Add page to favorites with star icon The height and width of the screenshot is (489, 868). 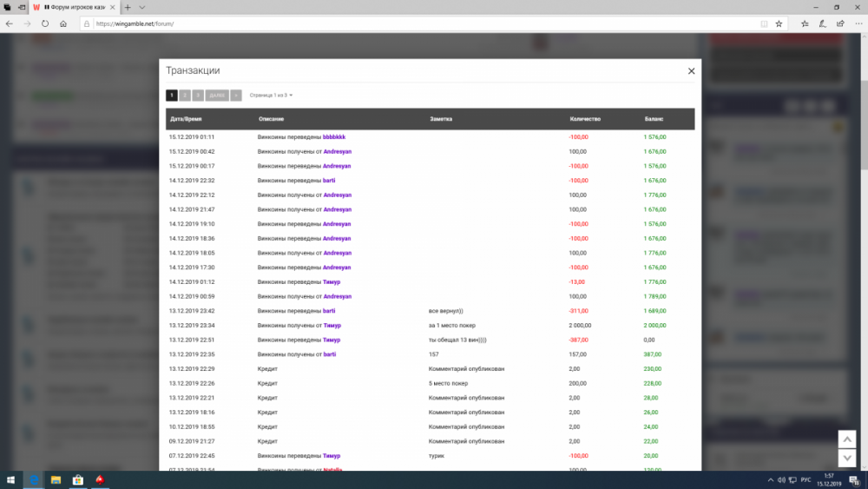click(x=779, y=23)
